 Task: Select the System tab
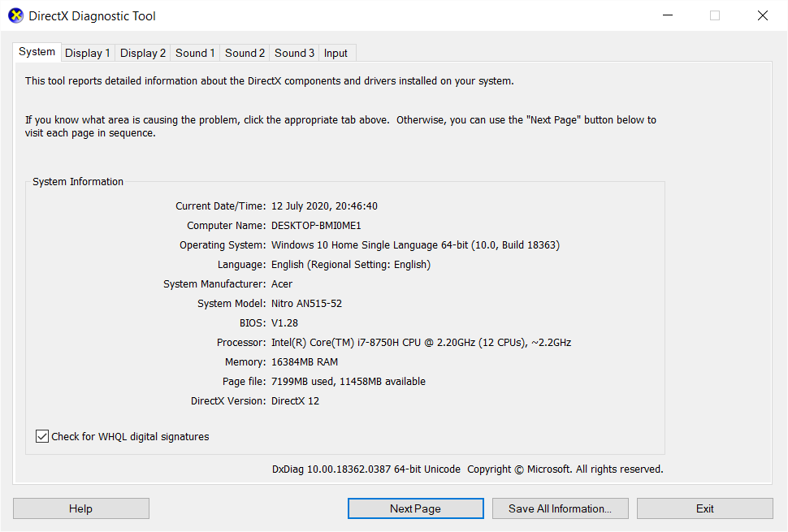click(37, 52)
